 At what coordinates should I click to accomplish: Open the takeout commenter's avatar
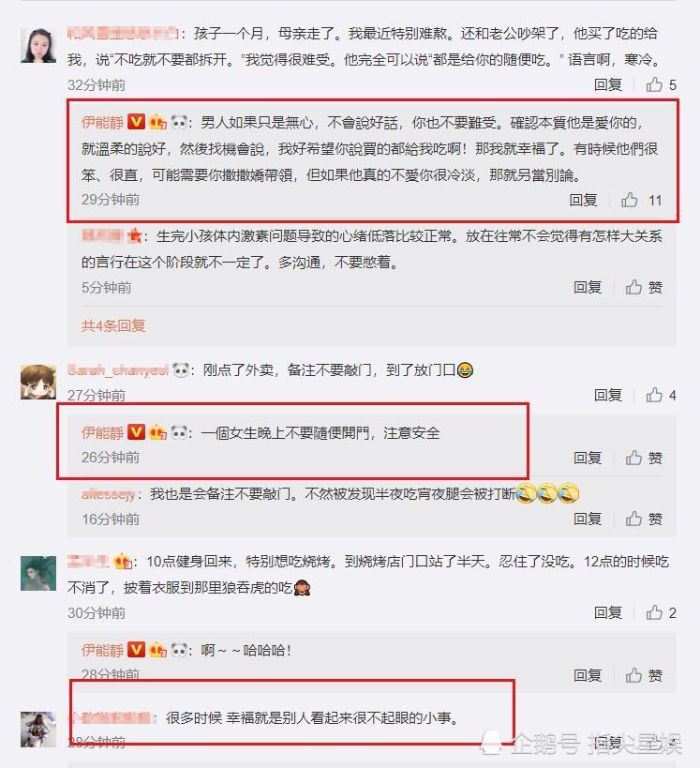[x=38, y=382]
